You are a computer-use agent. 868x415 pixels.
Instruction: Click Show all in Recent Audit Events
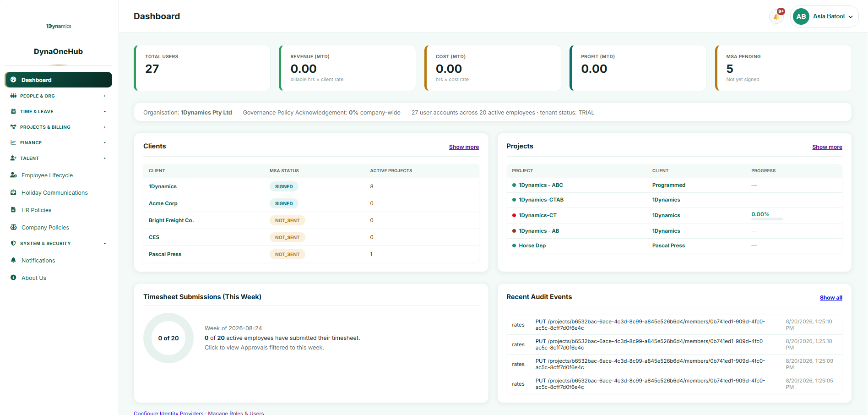[831, 298]
